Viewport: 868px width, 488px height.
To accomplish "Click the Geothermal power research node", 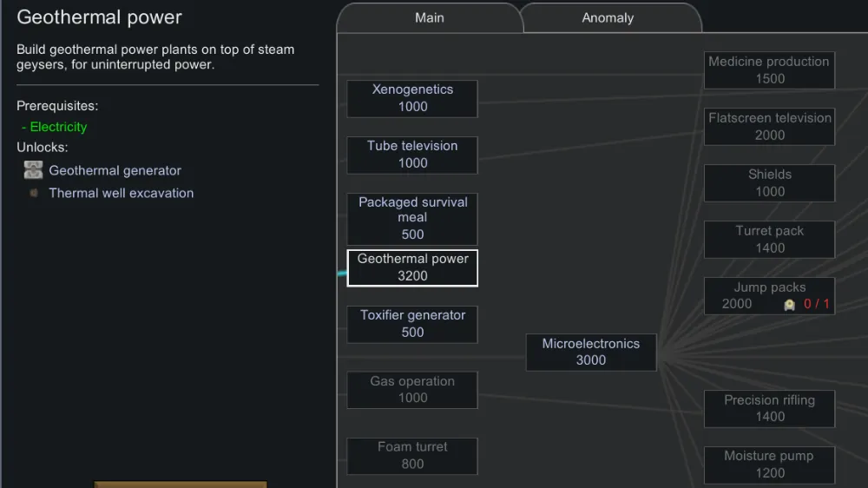I will pyautogui.click(x=412, y=267).
